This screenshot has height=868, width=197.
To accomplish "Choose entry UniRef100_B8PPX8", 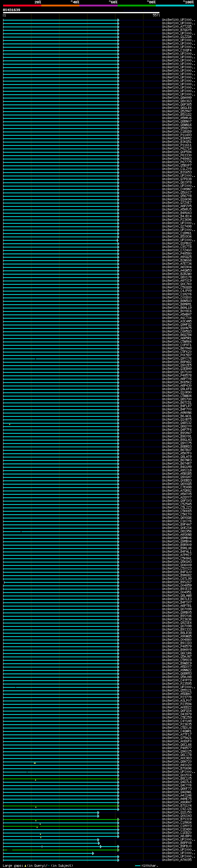I will [177, 843].
